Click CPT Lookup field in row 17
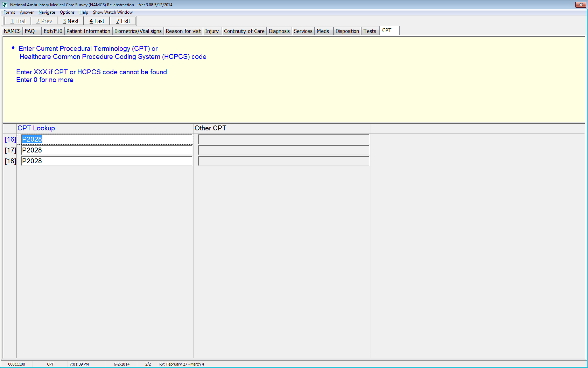 [x=106, y=150]
